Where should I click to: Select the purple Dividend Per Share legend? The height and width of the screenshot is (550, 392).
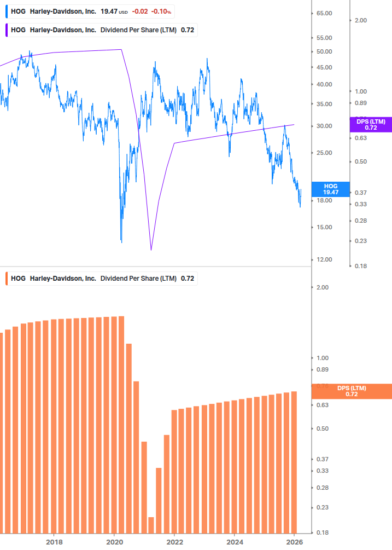tap(102, 30)
